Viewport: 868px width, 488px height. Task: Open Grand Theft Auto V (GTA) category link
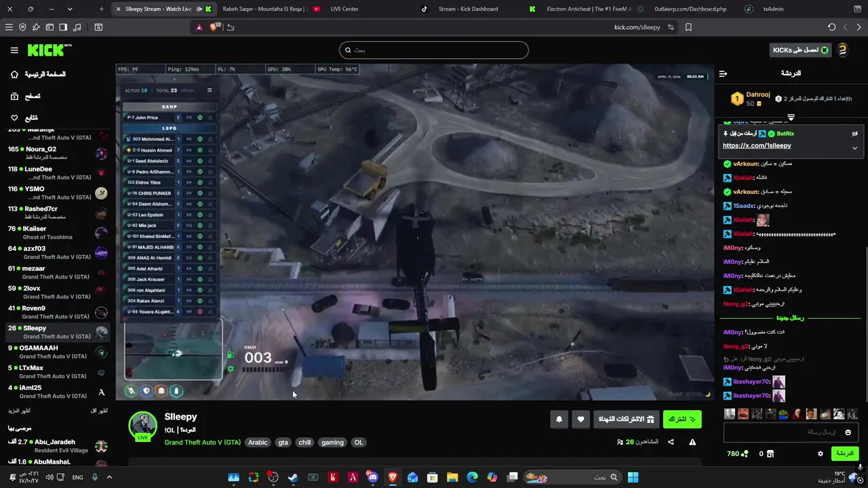[202, 443]
